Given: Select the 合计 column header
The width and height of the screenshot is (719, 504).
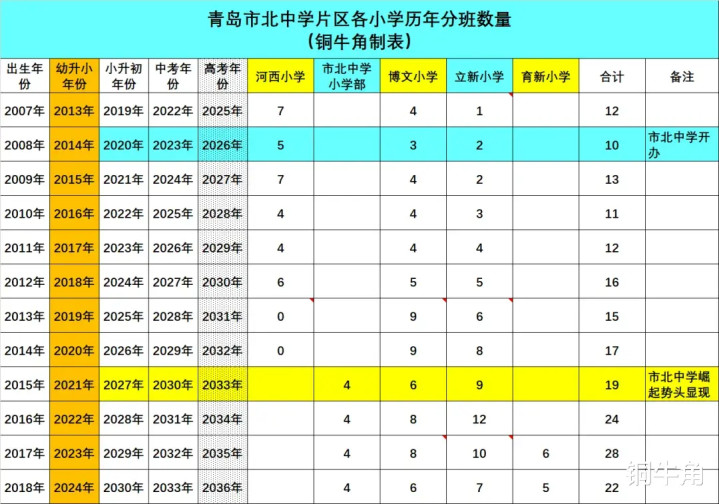Looking at the screenshot, I should [x=612, y=76].
